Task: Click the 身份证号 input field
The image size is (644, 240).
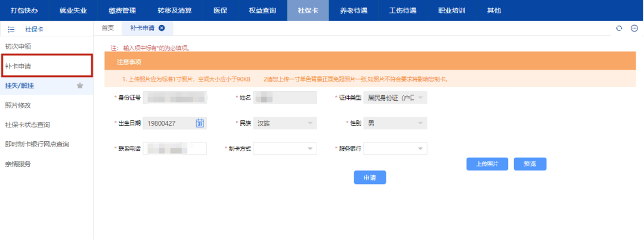Action: [x=175, y=98]
